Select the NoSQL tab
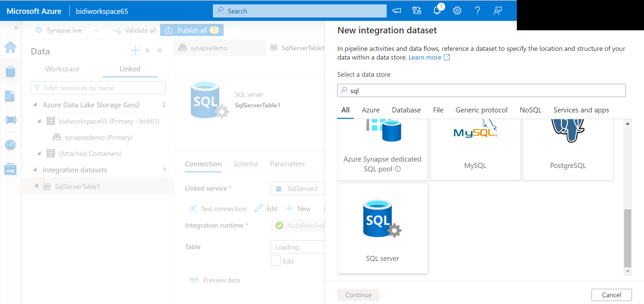Screen dimensions: 644x304 [x=530, y=110]
